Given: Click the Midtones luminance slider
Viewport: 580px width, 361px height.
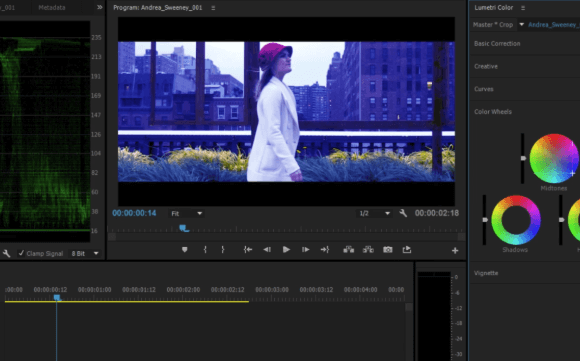Looking at the screenshot, I should tap(523, 158).
